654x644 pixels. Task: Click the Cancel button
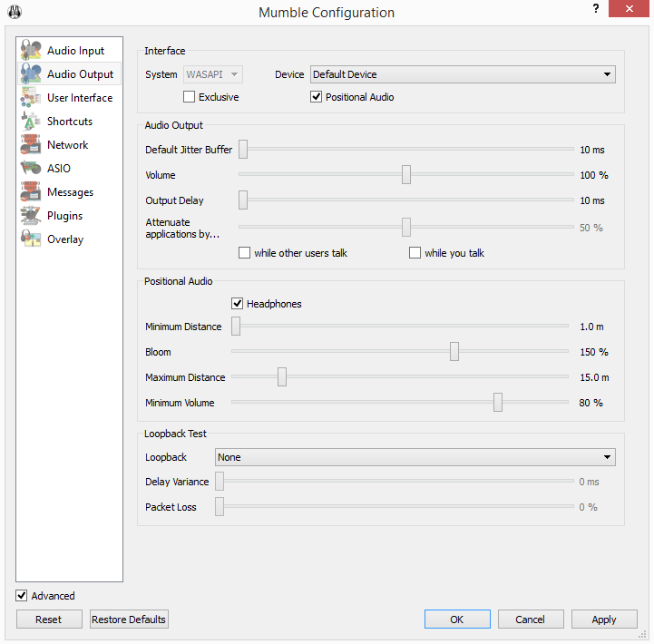point(531,620)
